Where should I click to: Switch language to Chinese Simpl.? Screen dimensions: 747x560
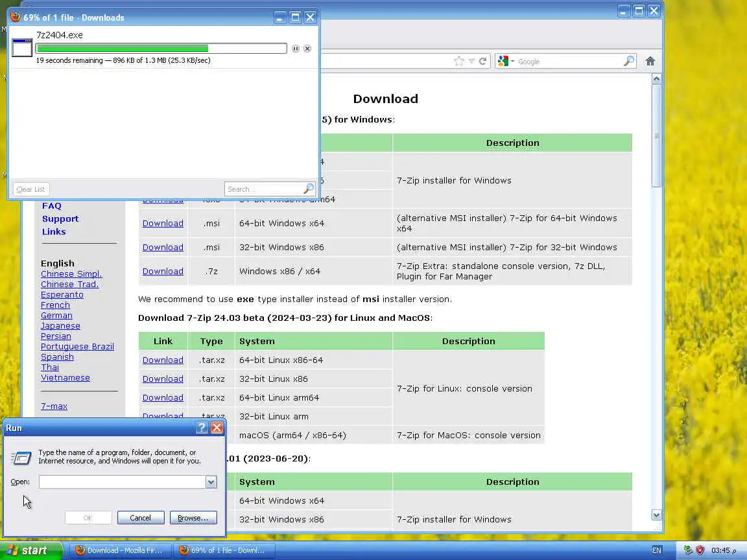click(x=71, y=274)
